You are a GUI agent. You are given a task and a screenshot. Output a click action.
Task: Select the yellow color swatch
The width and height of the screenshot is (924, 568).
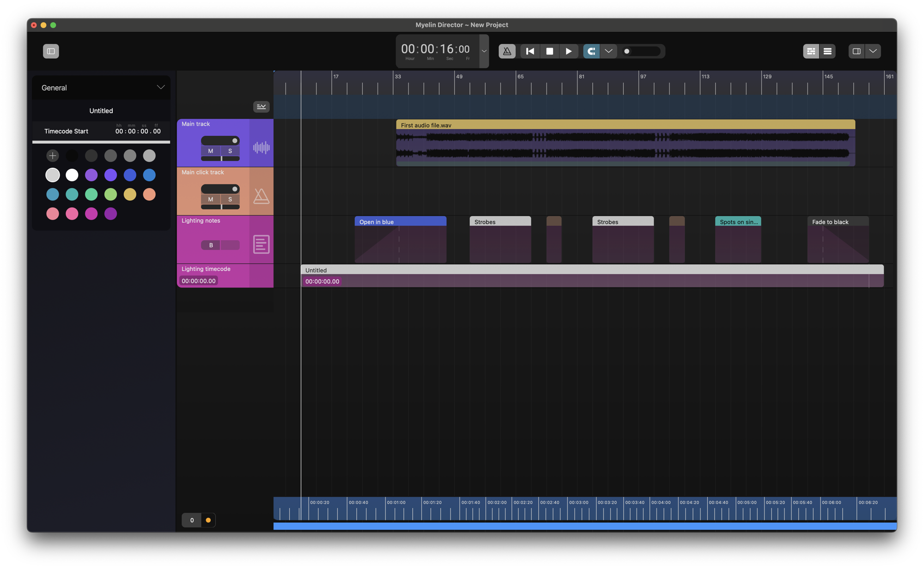coord(130,195)
